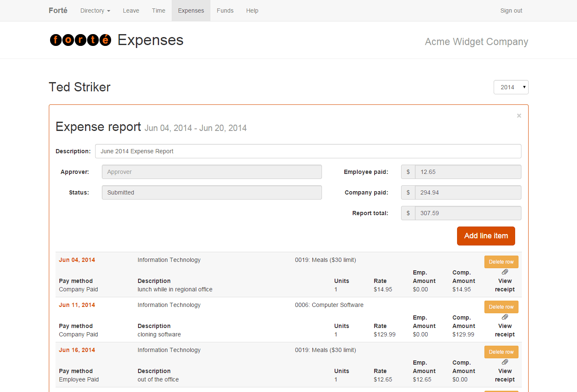This screenshot has width=577, height=392.
Task: Expand the Directory menu
Action: [x=95, y=11]
